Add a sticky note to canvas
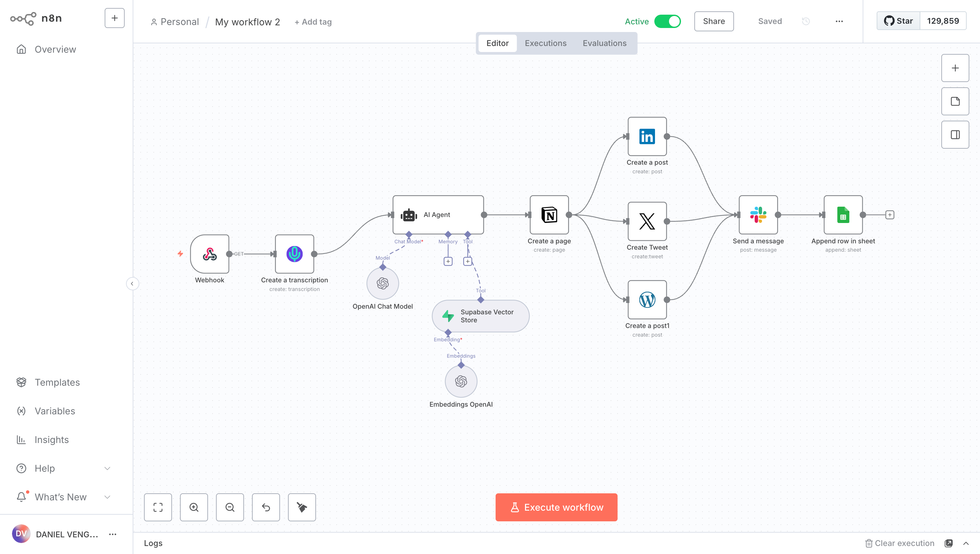The image size is (980, 554). 955,101
